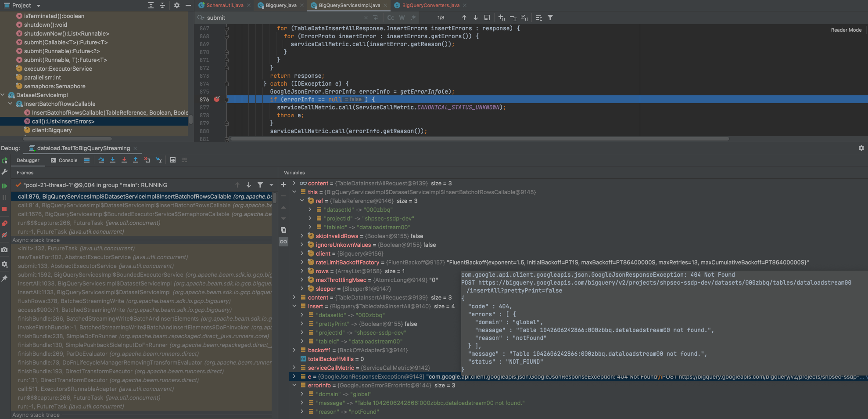Screen dimensions: 868x419
Task: Switch to the Console tab
Action: point(68,160)
